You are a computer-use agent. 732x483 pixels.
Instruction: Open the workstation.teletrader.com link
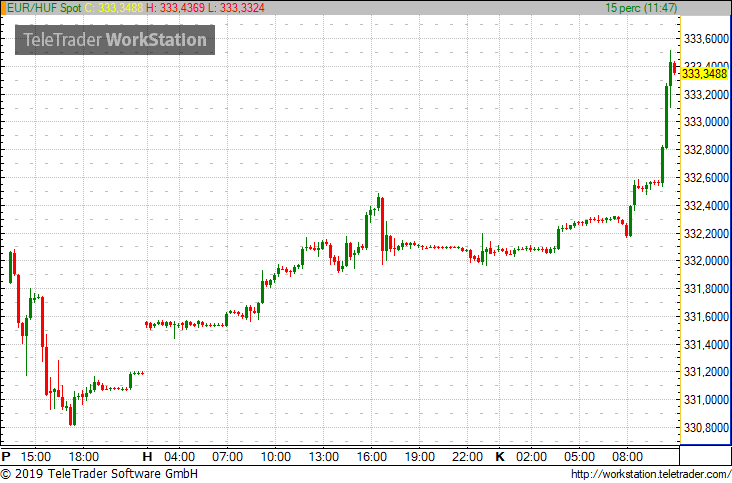point(650,474)
